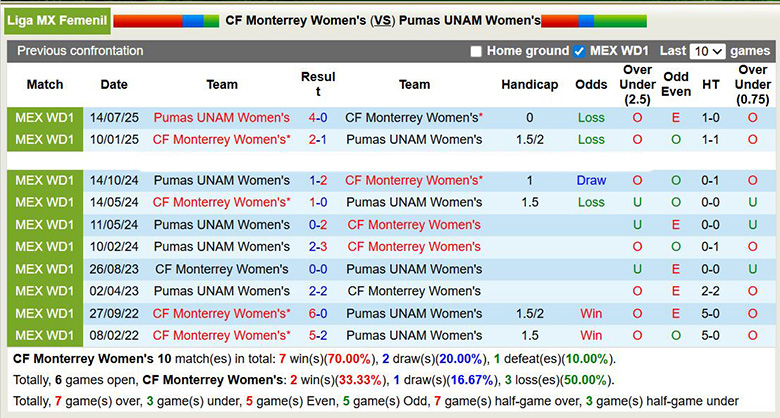Click the form bar beside Pumas UNAM Women's title
This screenshot has height=418, width=780.
(594, 20)
